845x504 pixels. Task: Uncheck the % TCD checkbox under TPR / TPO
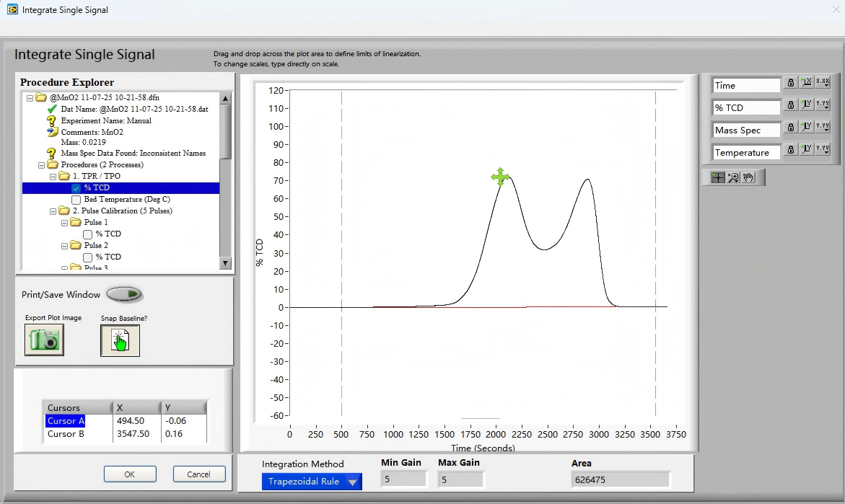pyautogui.click(x=76, y=188)
